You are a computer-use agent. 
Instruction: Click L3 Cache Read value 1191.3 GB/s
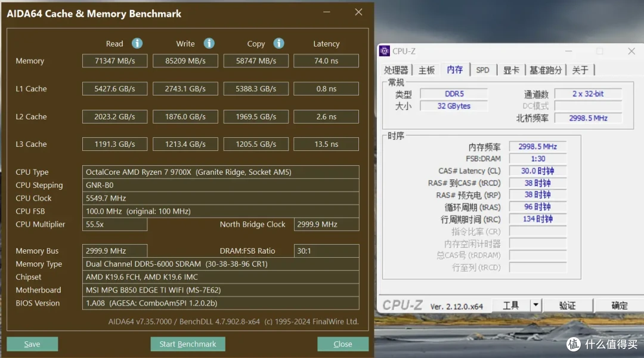pyautogui.click(x=114, y=144)
